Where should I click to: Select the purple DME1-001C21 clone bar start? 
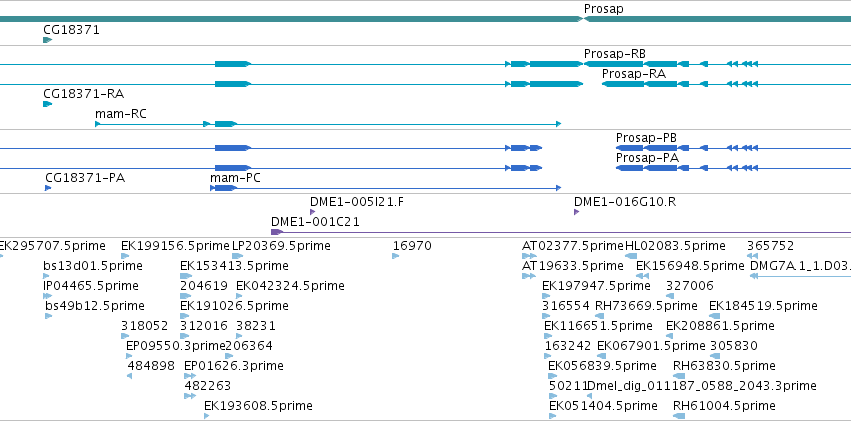pyautogui.click(x=276, y=232)
